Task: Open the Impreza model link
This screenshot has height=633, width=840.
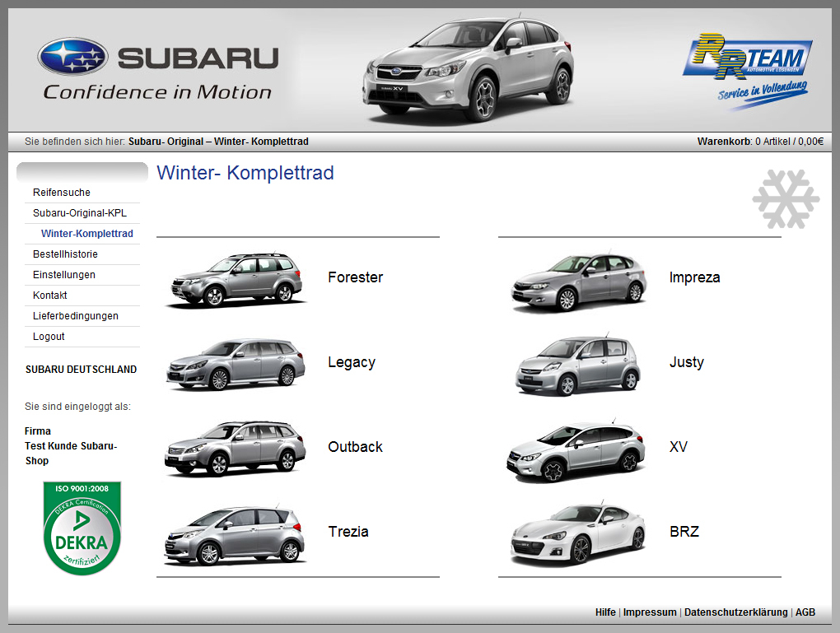Action: [694, 277]
